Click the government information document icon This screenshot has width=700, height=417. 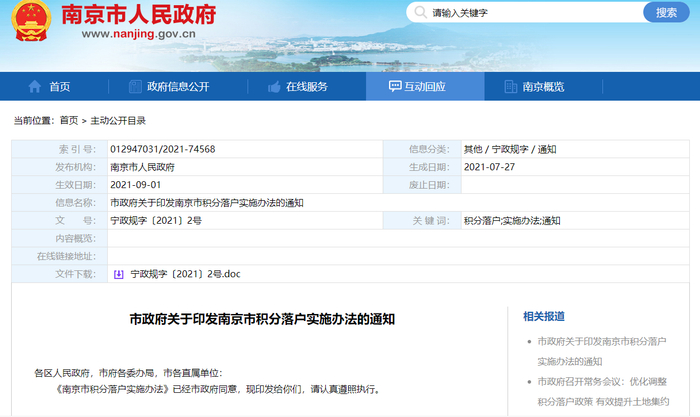tap(135, 87)
